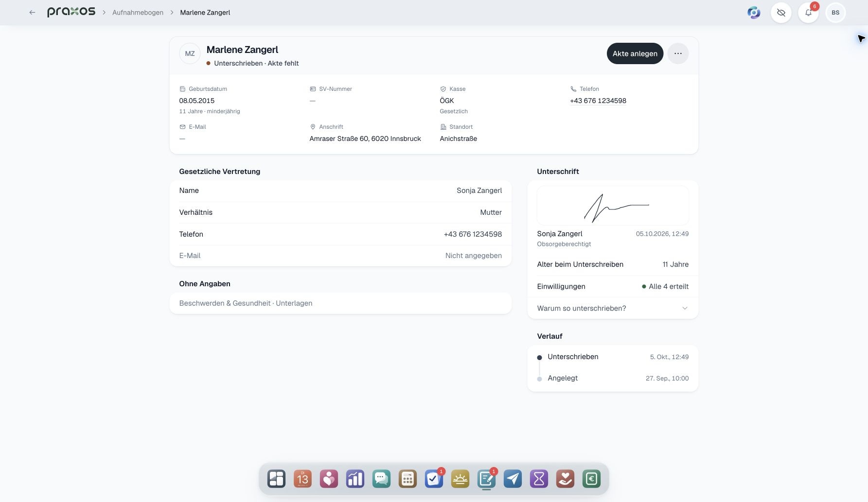Open the dashboard grid app in dock
This screenshot has width=868, height=502.
tap(276, 479)
